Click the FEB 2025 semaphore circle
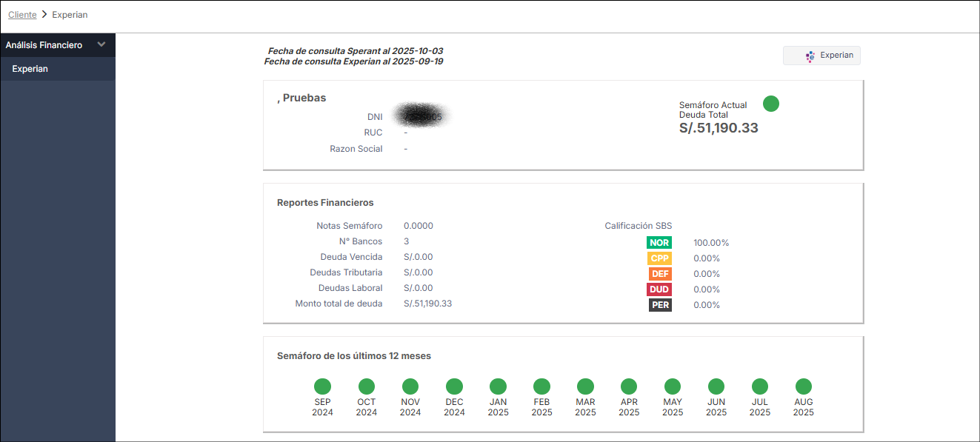980x442 pixels. [x=541, y=386]
